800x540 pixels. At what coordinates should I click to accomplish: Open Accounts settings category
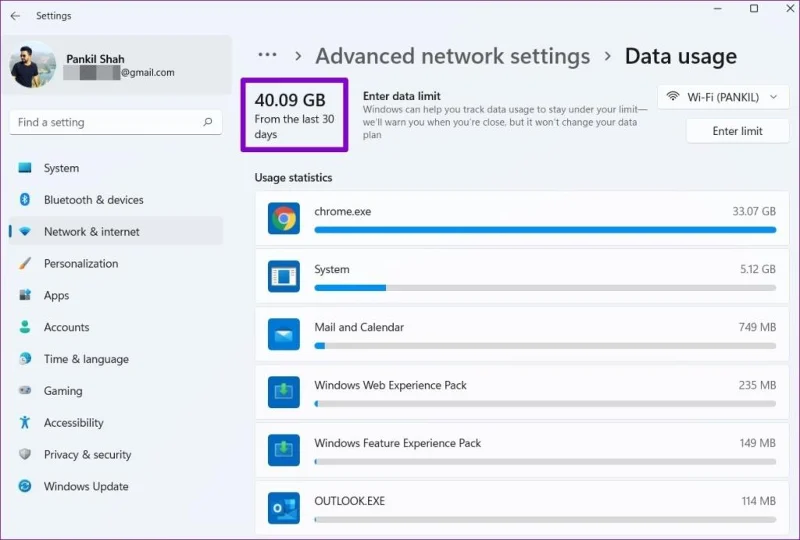pos(115,327)
